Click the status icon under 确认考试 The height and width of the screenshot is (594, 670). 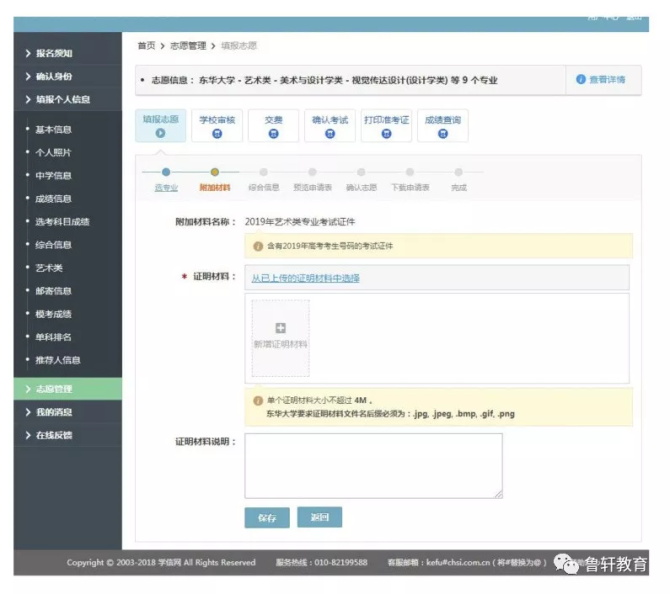click(330, 134)
